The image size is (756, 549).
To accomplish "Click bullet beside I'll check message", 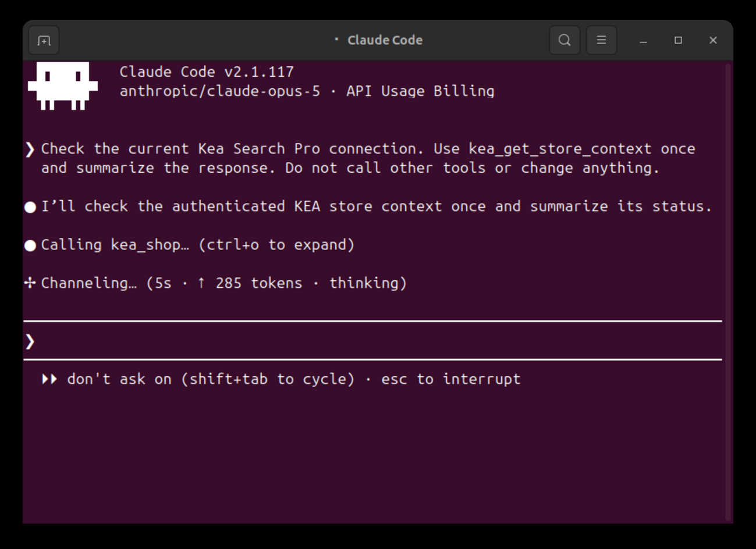I will pos(30,207).
